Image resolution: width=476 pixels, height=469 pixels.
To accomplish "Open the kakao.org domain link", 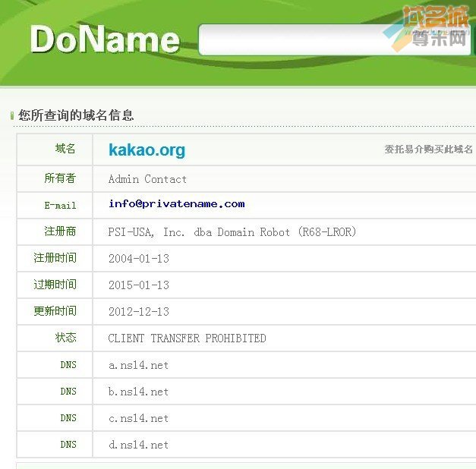I will tap(147, 150).
